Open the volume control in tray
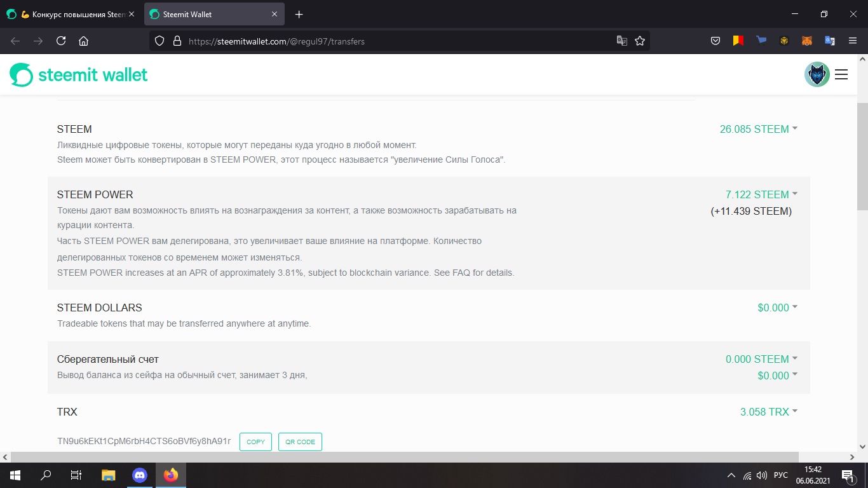Viewport: 868px width, 488px height. (762, 475)
